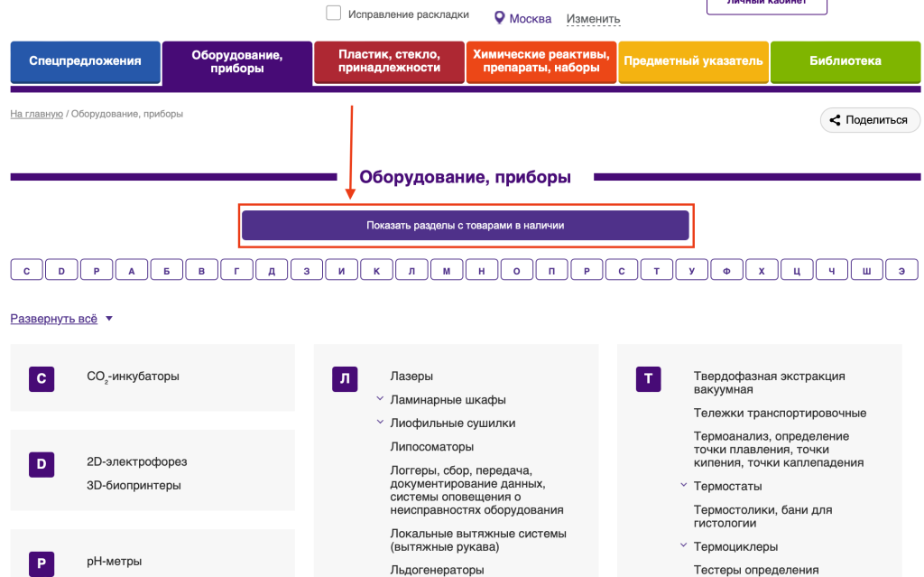Image resolution: width=924 pixels, height=577 pixels.
Task: Jump to letter Ш in alphabet filter row
Action: 866,270
